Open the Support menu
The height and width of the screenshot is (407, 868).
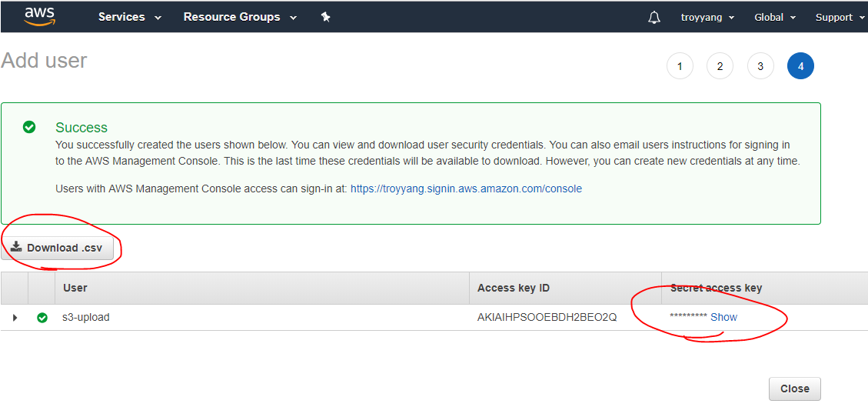(x=839, y=17)
